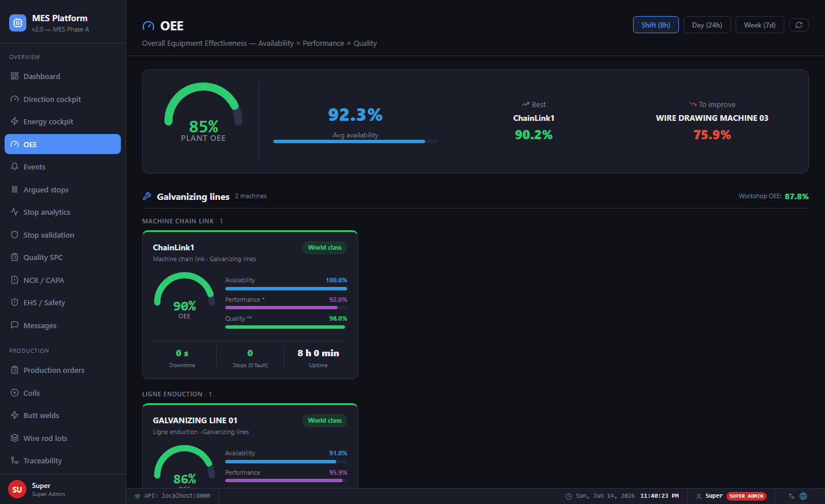Select the Shift (8h) time range
Image resolution: width=825 pixels, height=504 pixels.
pyautogui.click(x=656, y=25)
